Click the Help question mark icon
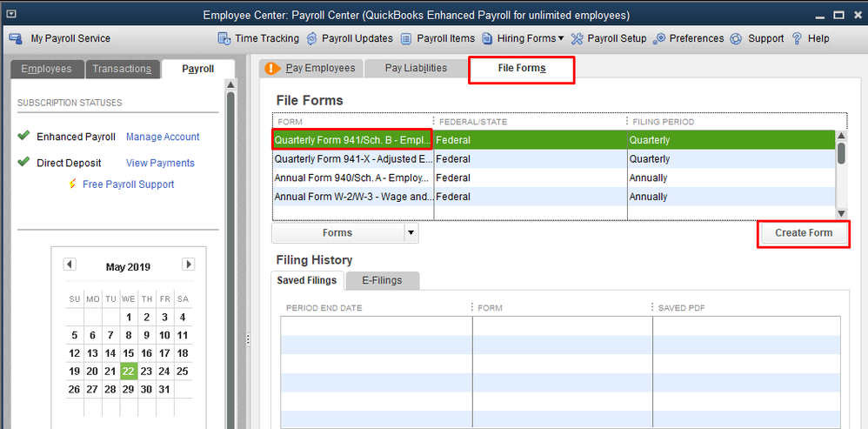 point(797,39)
